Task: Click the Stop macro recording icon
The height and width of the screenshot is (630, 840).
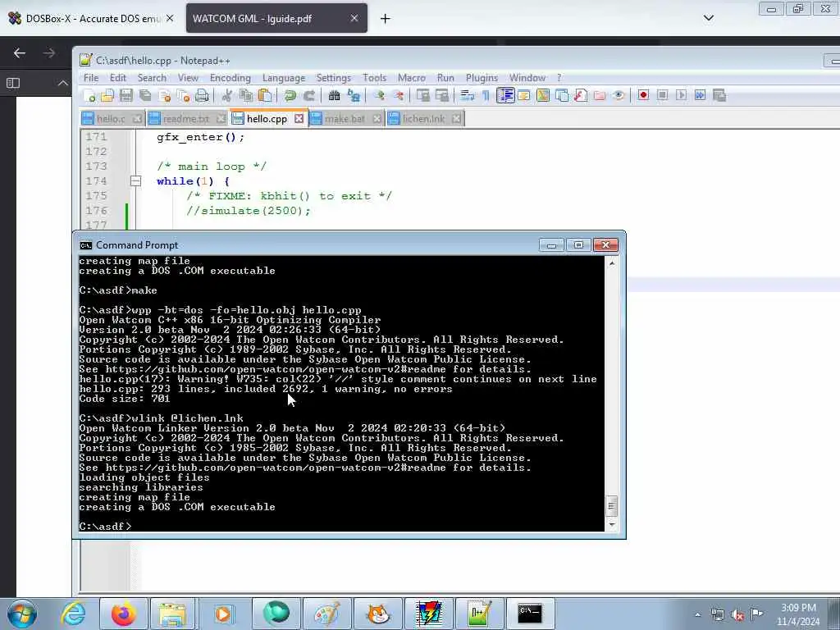Action: (662, 95)
